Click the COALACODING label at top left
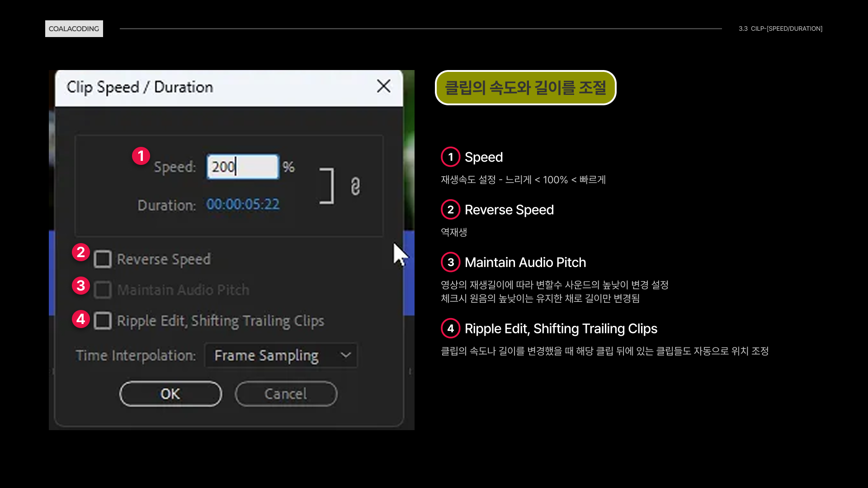Viewport: 868px width, 488px height. (x=74, y=28)
